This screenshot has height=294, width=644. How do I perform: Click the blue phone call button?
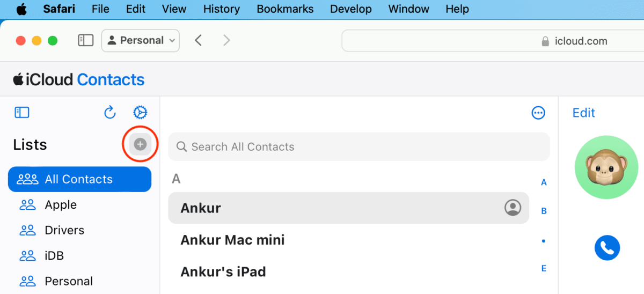pos(607,247)
